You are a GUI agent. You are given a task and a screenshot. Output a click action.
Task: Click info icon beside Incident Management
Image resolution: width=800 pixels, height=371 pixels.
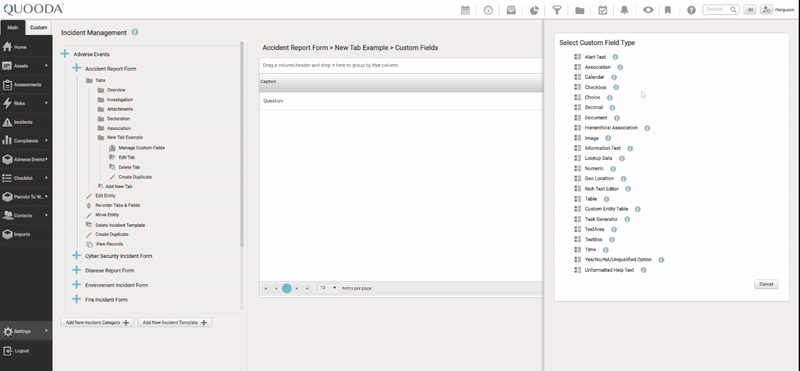tap(135, 32)
